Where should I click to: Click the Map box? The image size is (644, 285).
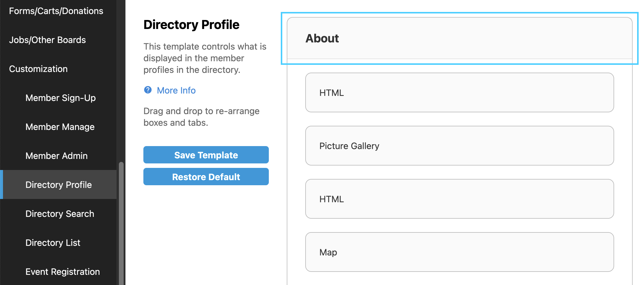point(459,252)
